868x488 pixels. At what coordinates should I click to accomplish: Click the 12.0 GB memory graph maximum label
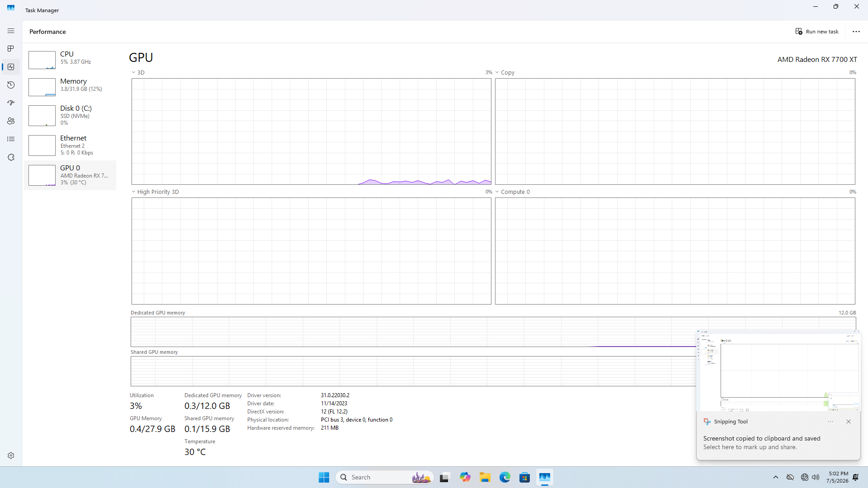[847, 313]
